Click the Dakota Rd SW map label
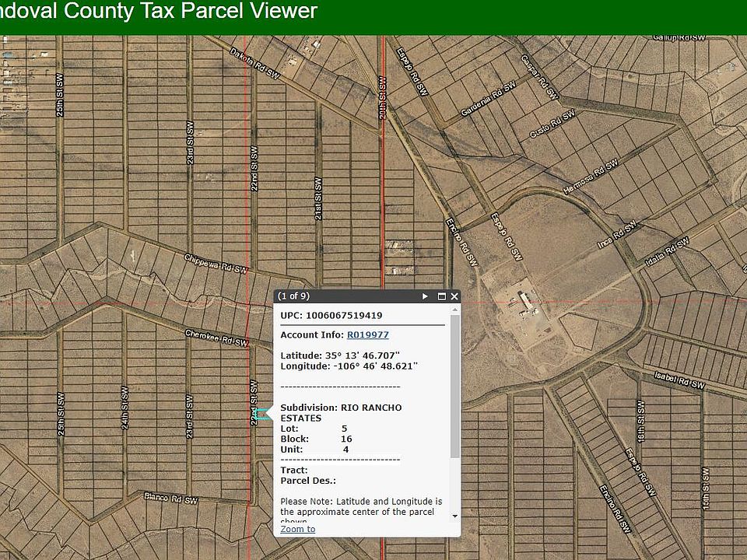Image resolution: width=747 pixels, height=560 pixels. pos(255,63)
